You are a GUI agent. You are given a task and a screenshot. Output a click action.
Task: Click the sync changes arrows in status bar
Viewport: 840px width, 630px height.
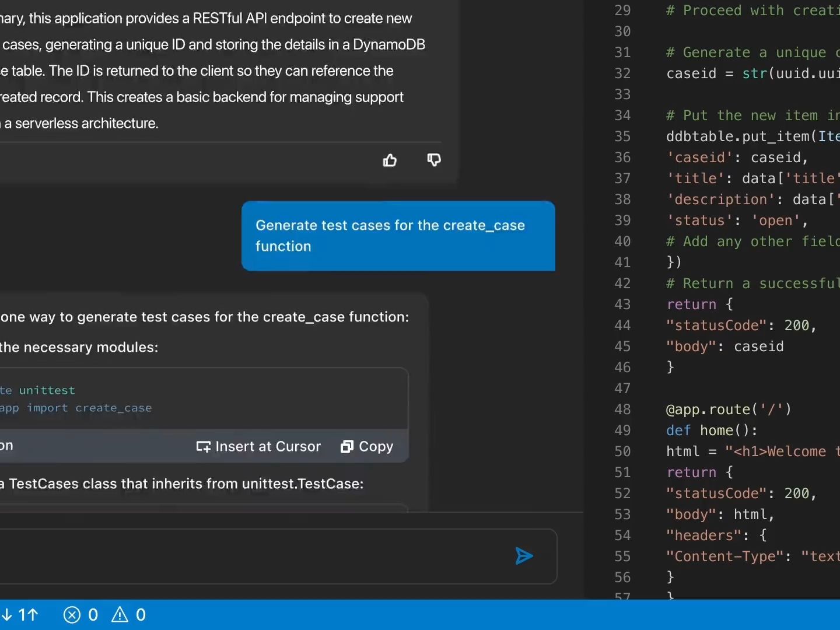[19, 615]
